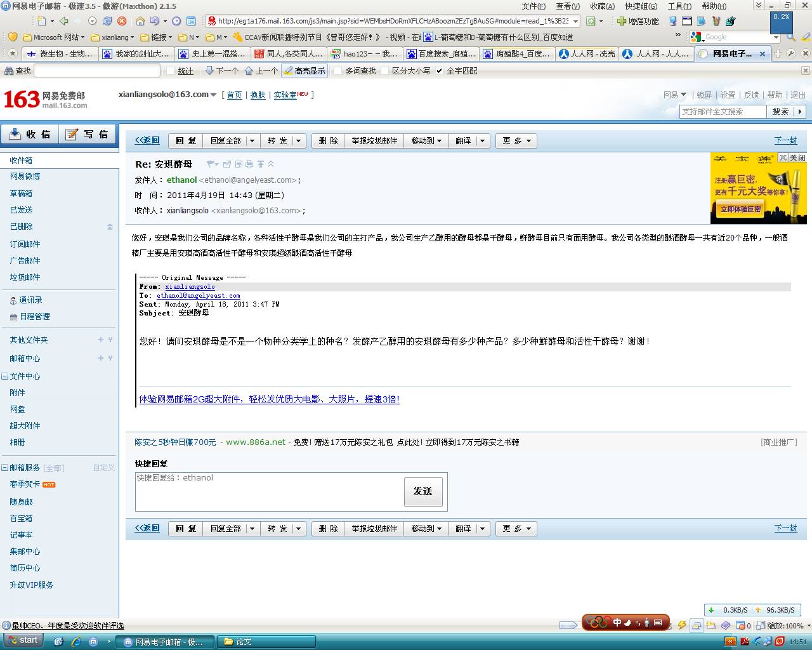Collapse the 文件中心 section
This screenshot has height=650, width=812.
(x=4, y=376)
